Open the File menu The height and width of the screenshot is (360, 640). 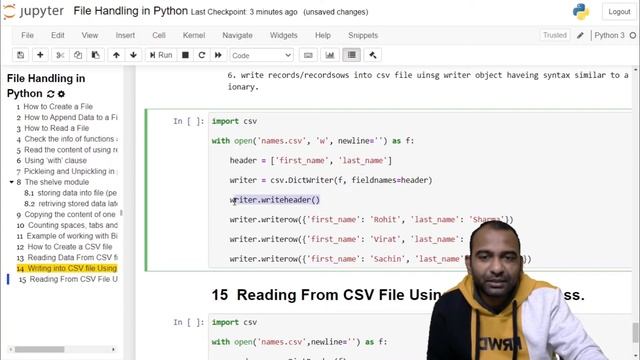click(27, 36)
